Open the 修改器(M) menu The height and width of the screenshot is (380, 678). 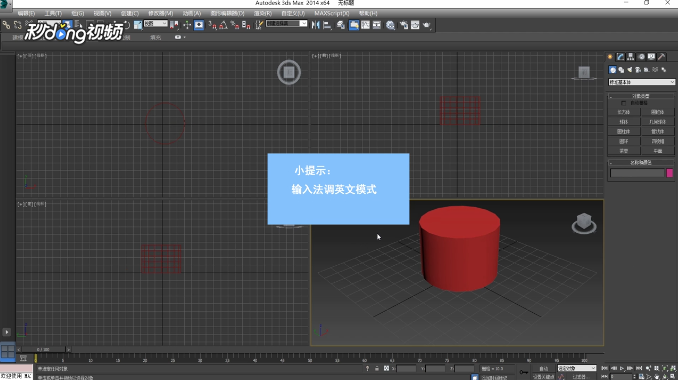click(161, 13)
